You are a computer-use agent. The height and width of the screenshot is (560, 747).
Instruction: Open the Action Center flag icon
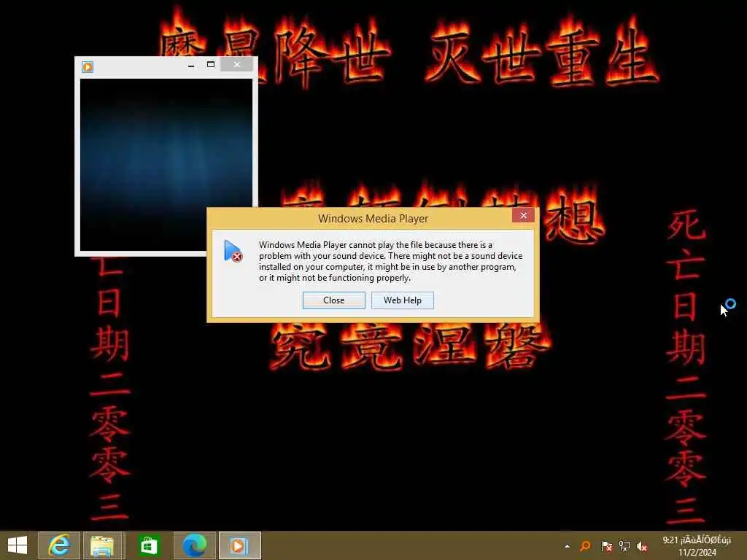click(606, 546)
